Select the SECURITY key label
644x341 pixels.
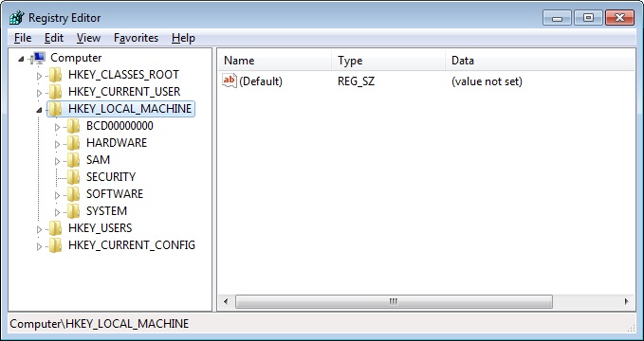(x=111, y=177)
